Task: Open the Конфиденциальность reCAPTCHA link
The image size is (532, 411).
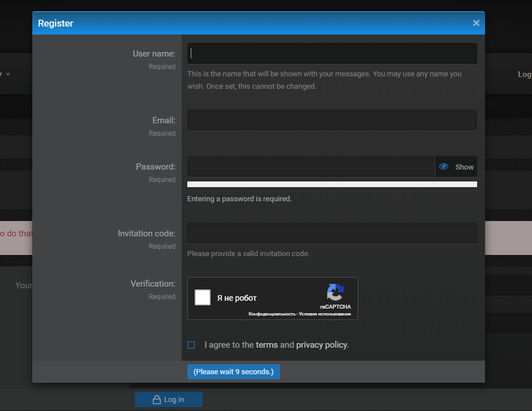Action: (272, 314)
